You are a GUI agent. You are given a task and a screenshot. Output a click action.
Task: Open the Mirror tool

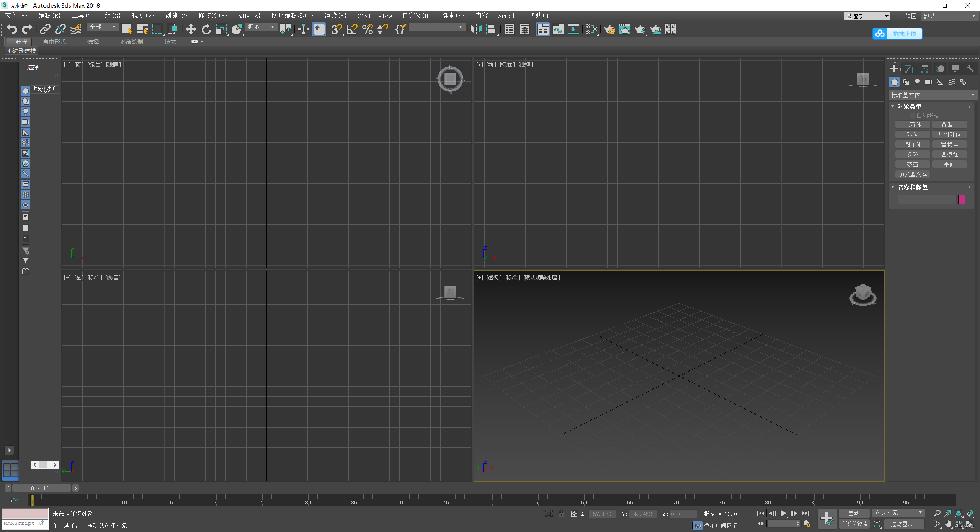point(476,29)
